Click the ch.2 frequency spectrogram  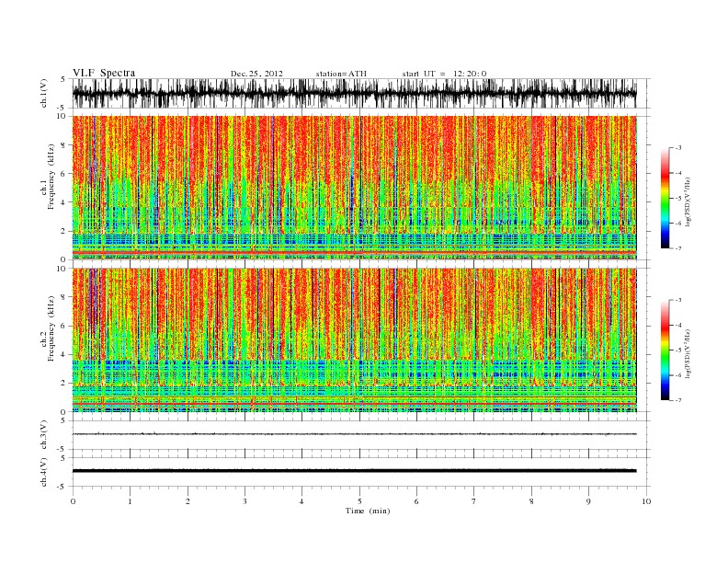pyautogui.click(x=354, y=340)
